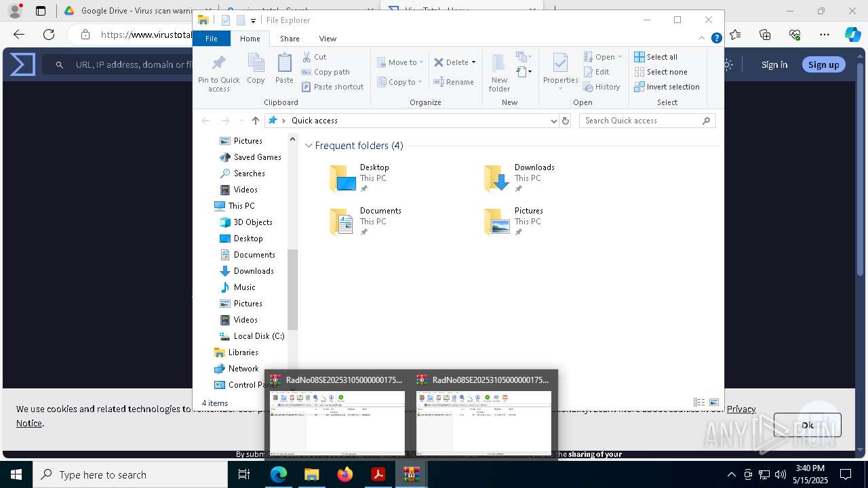
Task: Open Adobe Acrobat from the taskbar
Action: pyautogui.click(x=378, y=474)
